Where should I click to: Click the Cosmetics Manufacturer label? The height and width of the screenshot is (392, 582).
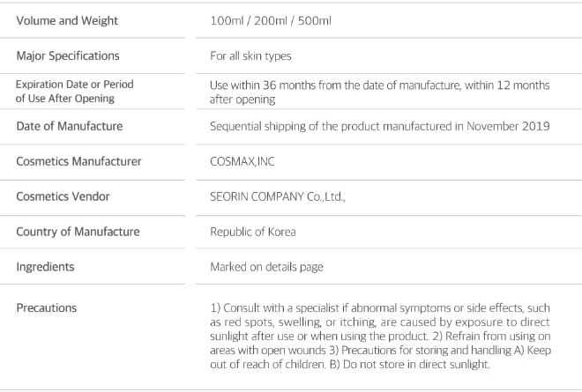[78, 161]
